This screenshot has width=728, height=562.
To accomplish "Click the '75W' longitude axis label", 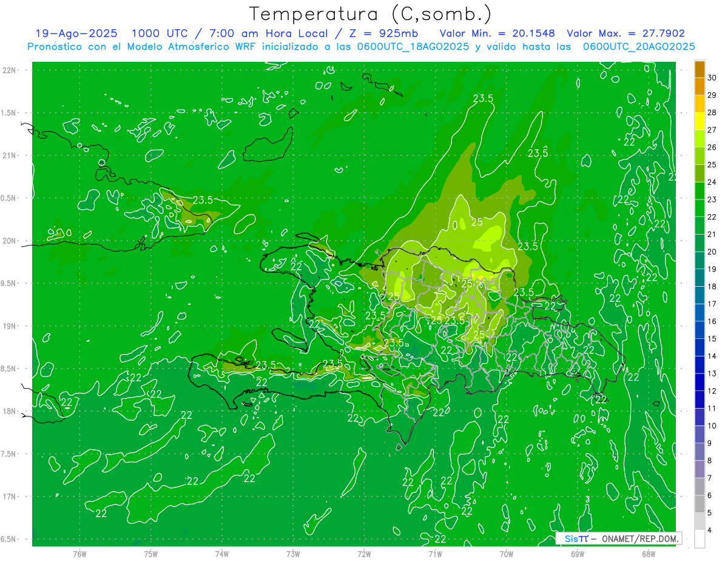I will [x=150, y=554].
